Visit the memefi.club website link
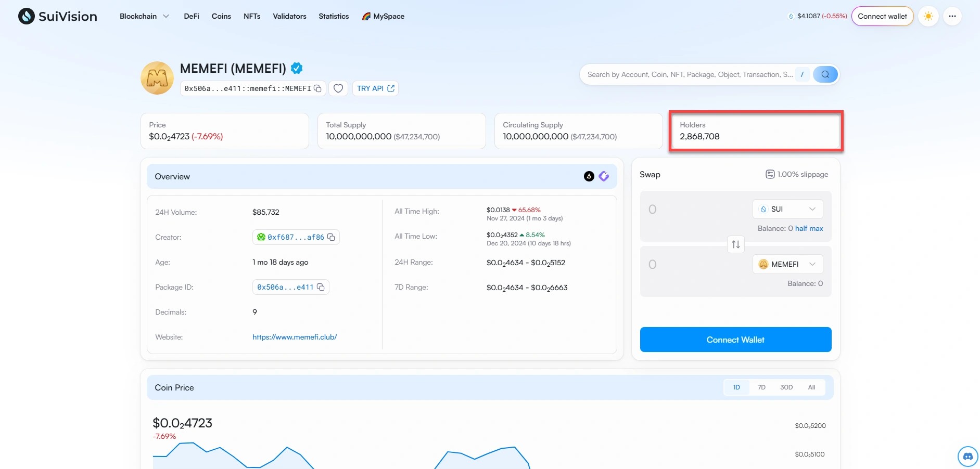 (x=295, y=337)
